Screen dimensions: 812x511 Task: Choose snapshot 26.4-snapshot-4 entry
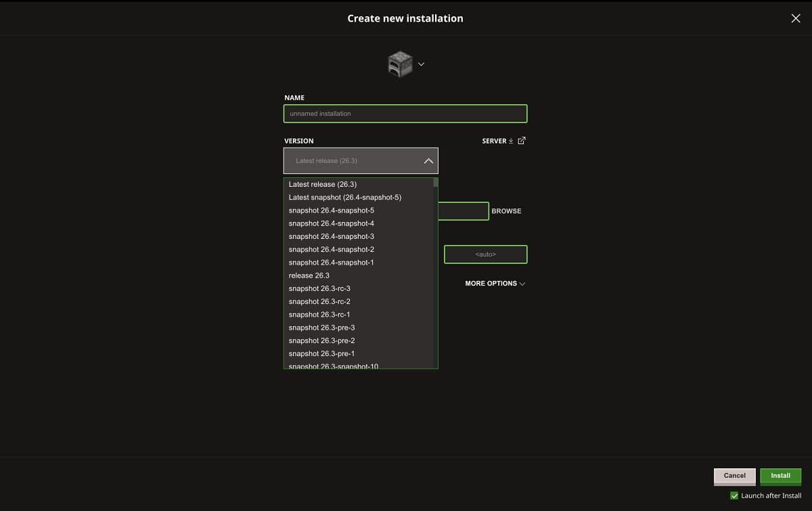point(358,223)
